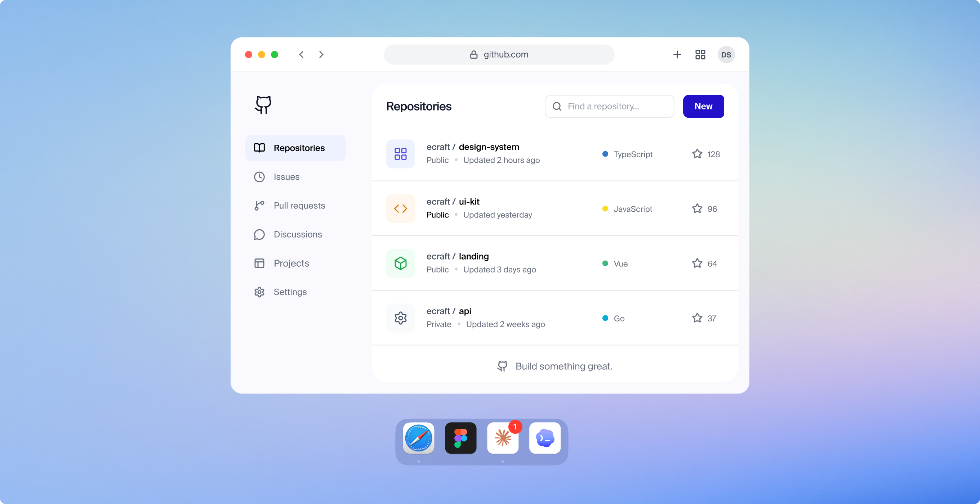Click the TypeScript language color dot
The image size is (980, 504).
coord(605,154)
